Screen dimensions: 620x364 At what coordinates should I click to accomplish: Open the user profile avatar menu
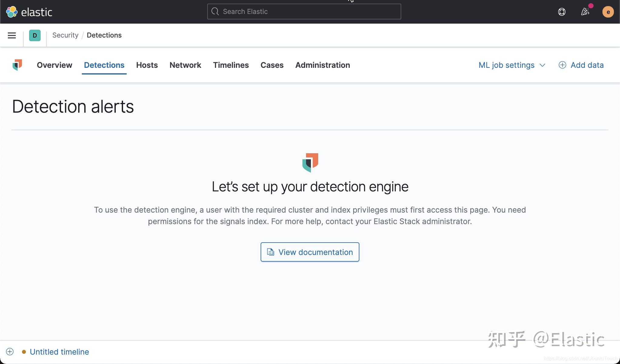[x=608, y=12]
